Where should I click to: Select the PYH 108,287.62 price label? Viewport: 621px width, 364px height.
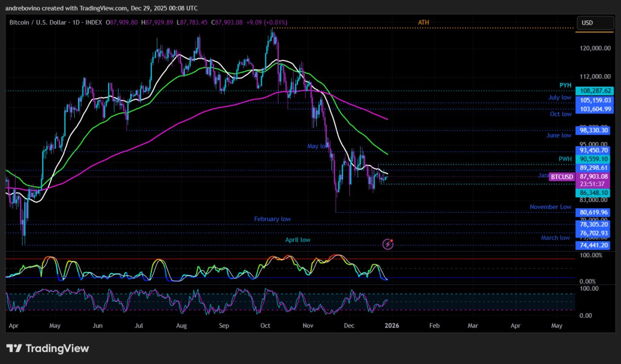pyautogui.click(x=594, y=91)
